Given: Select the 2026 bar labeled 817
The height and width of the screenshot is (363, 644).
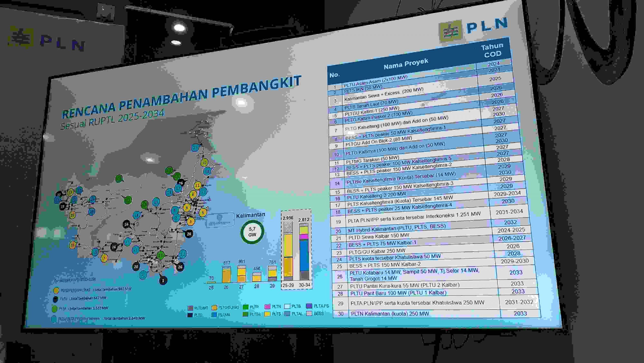Looking at the screenshot, I should pos(226,274).
